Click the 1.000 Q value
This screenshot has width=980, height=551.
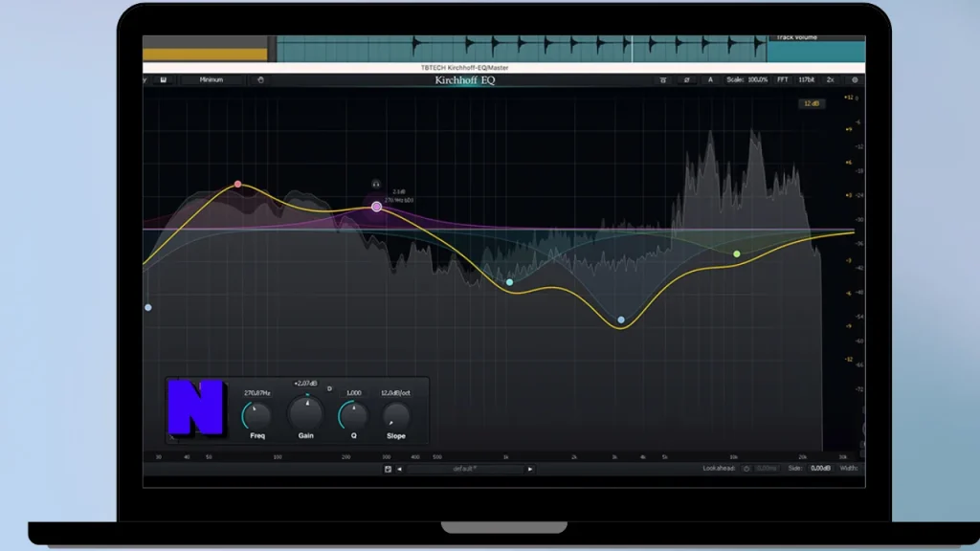(x=354, y=393)
